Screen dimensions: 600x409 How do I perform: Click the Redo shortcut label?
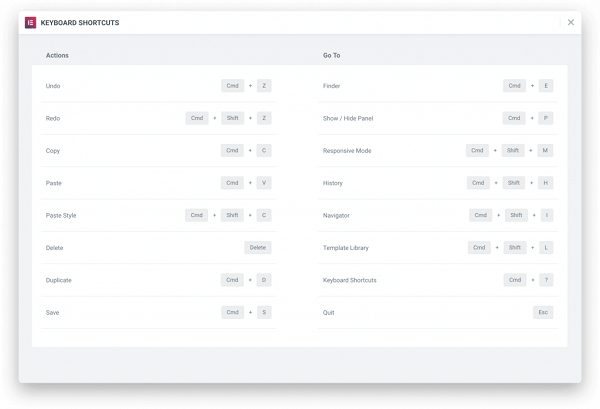53,118
